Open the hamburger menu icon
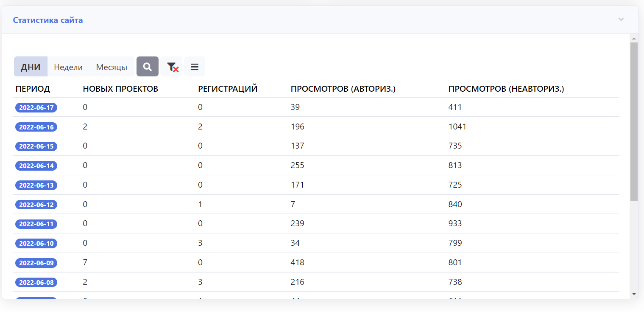The width and height of the screenshot is (644, 312). (195, 67)
